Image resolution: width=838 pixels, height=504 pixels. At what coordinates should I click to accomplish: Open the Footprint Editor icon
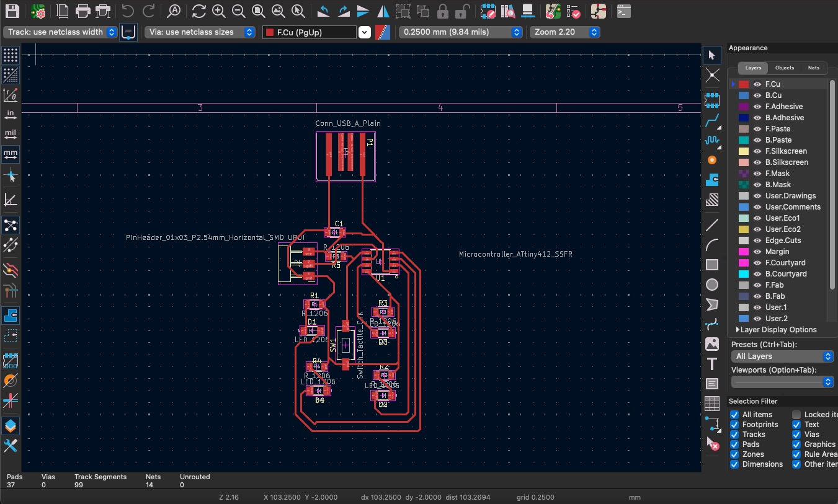click(488, 11)
